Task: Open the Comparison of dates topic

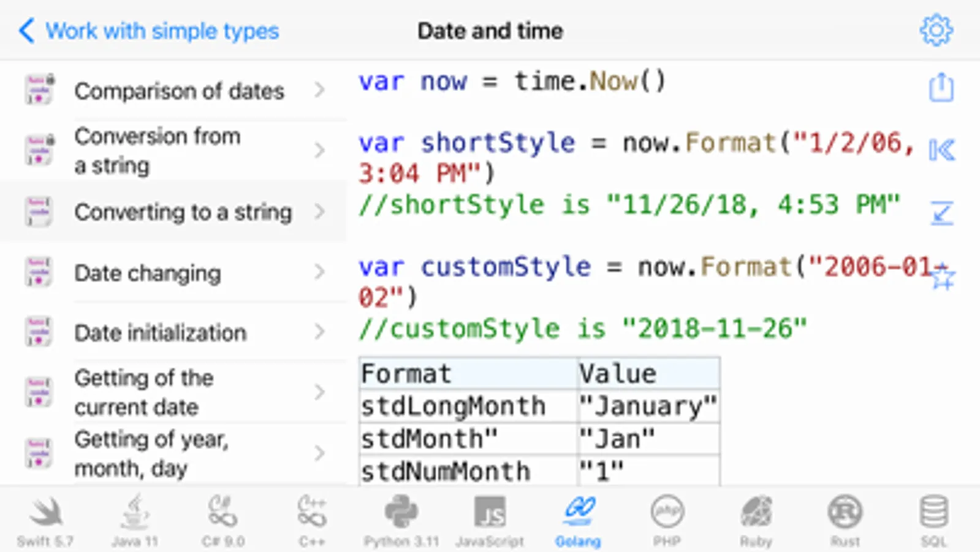Action: pyautogui.click(x=179, y=91)
